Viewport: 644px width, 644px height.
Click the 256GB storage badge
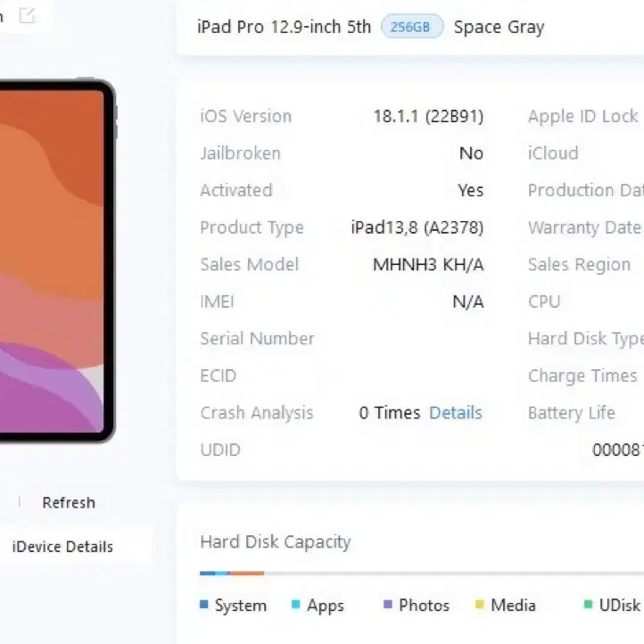pos(412,27)
